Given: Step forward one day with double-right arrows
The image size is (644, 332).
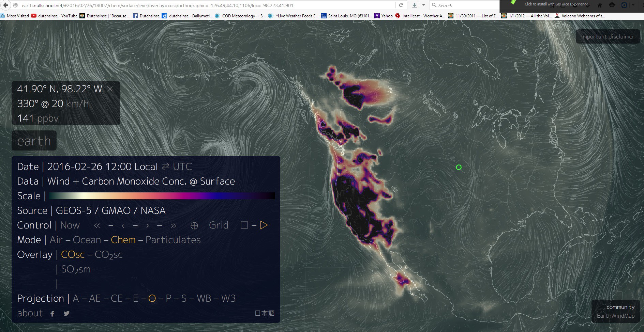Looking at the screenshot, I should tap(174, 226).
